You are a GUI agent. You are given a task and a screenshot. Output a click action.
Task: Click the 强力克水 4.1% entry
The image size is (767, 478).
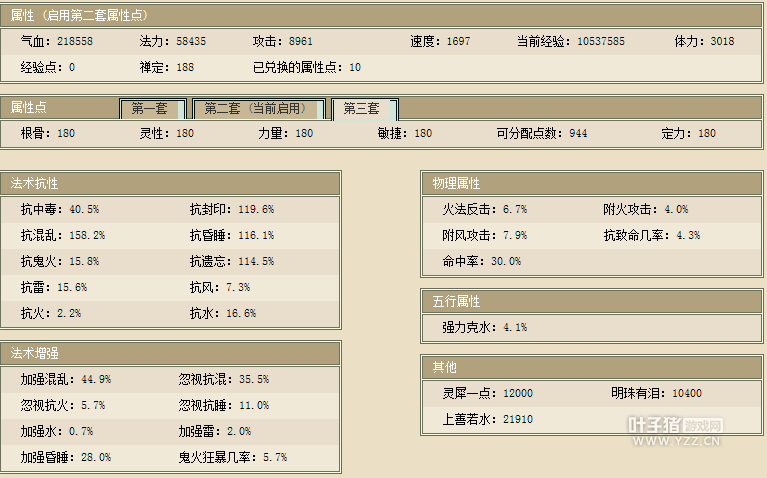pos(484,327)
